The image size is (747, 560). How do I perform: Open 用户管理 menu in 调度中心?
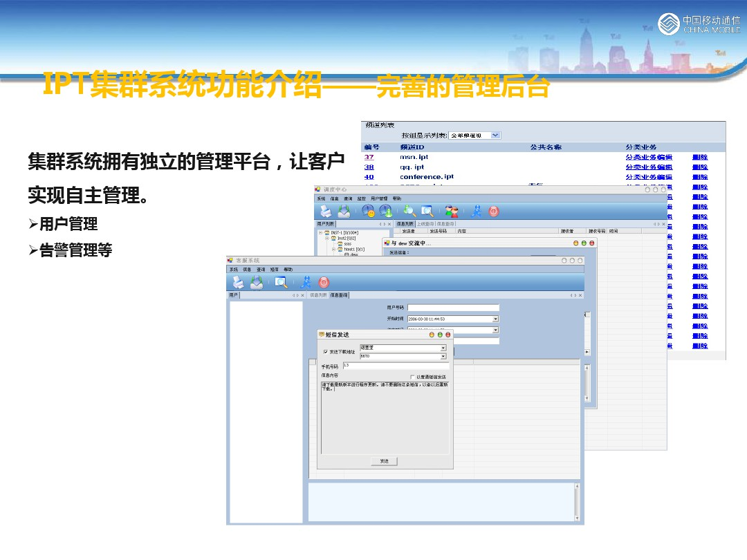click(x=379, y=198)
